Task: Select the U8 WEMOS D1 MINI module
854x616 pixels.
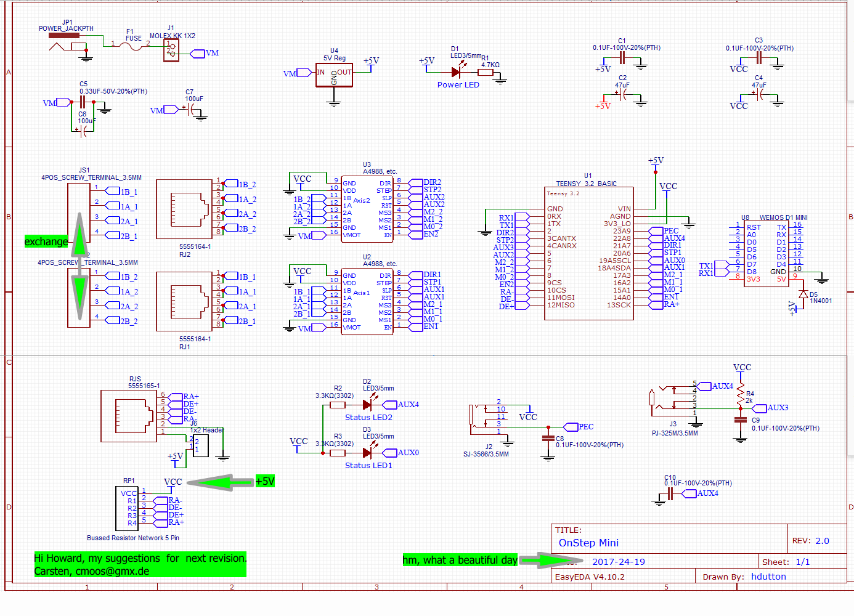Action: click(x=767, y=254)
